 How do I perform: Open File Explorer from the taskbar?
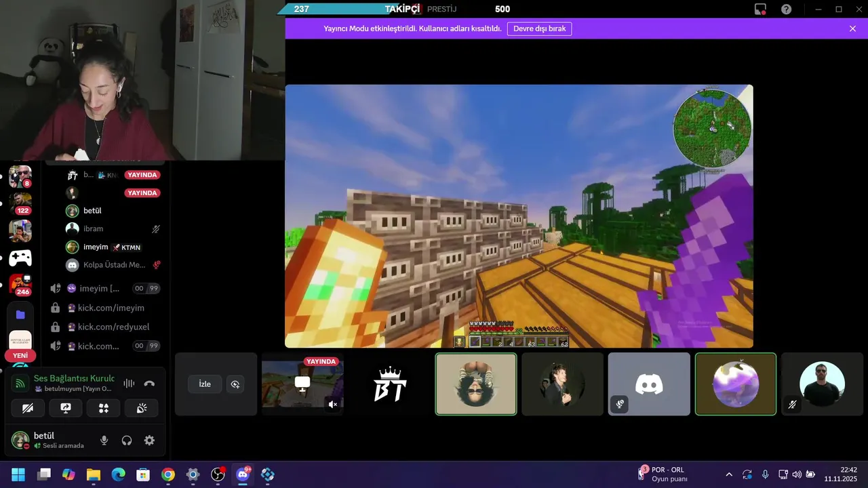click(94, 474)
